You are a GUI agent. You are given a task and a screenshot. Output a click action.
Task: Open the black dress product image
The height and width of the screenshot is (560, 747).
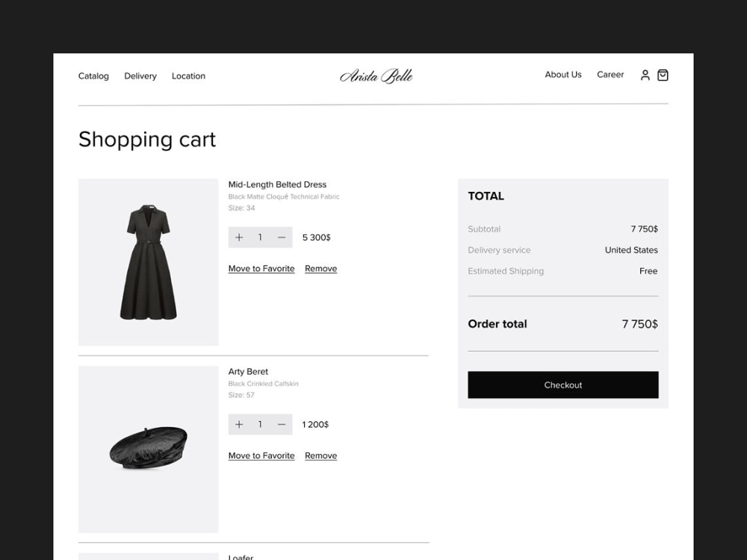click(x=148, y=262)
